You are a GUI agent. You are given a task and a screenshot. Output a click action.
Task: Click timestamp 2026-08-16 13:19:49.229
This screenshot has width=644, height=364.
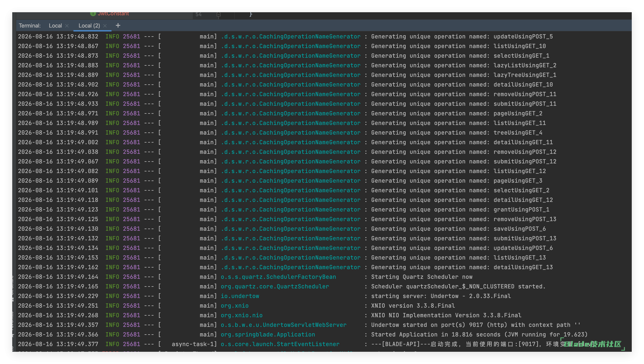point(58,296)
